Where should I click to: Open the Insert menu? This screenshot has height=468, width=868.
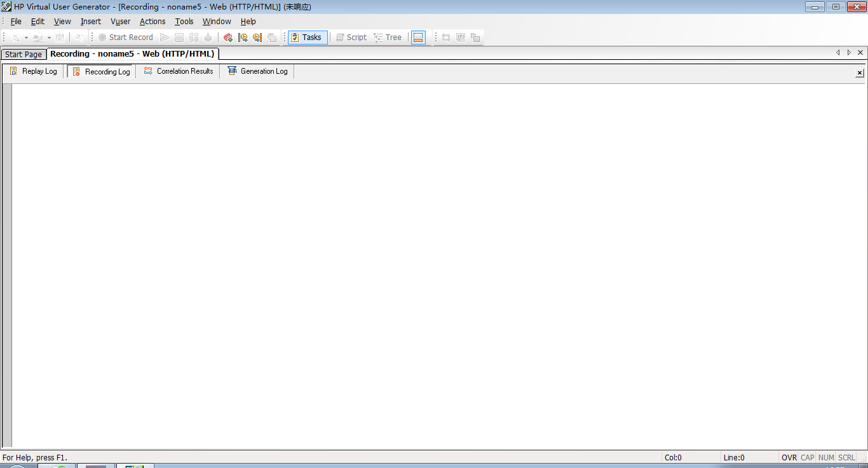[91, 22]
